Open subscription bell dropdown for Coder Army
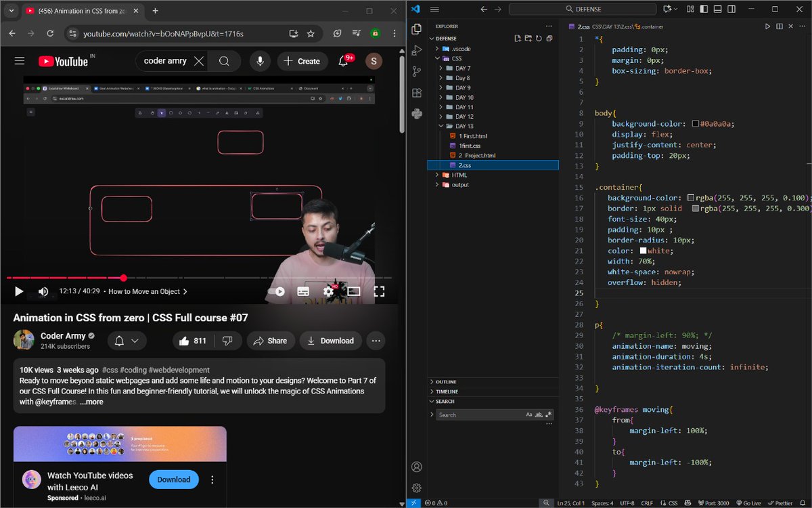This screenshot has height=508, width=812. coord(127,341)
